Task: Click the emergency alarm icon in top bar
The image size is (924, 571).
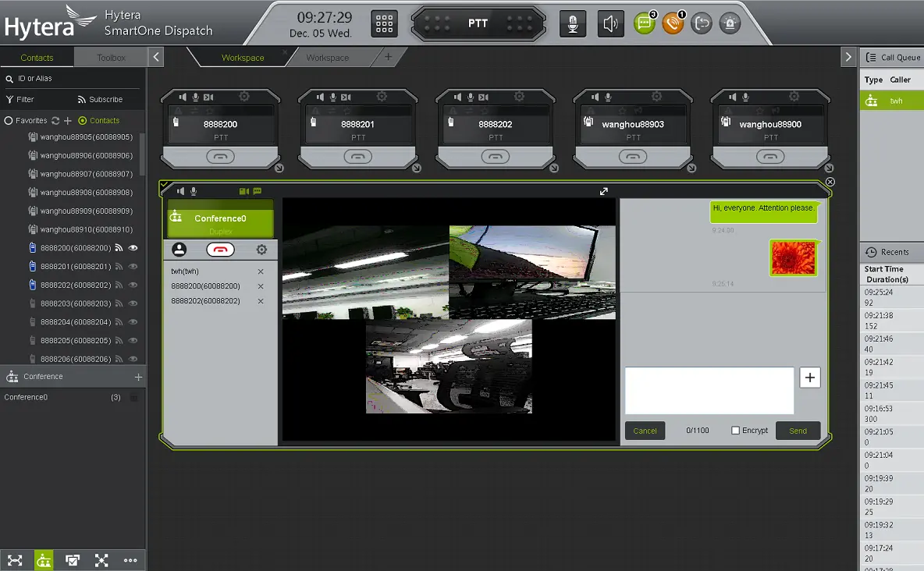Action: pyautogui.click(x=730, y=23)
